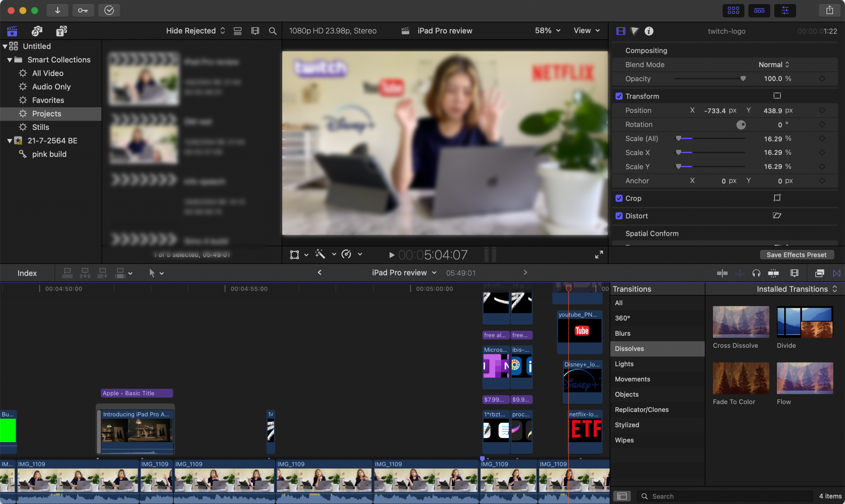
Task: Select the Wipes transitions category
Action: [x=657, y=440]
